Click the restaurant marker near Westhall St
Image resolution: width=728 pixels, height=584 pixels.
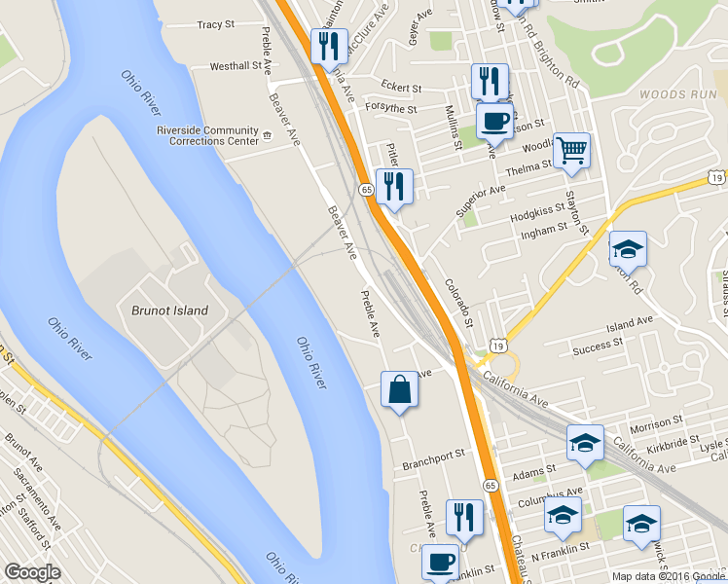(329, 48)
